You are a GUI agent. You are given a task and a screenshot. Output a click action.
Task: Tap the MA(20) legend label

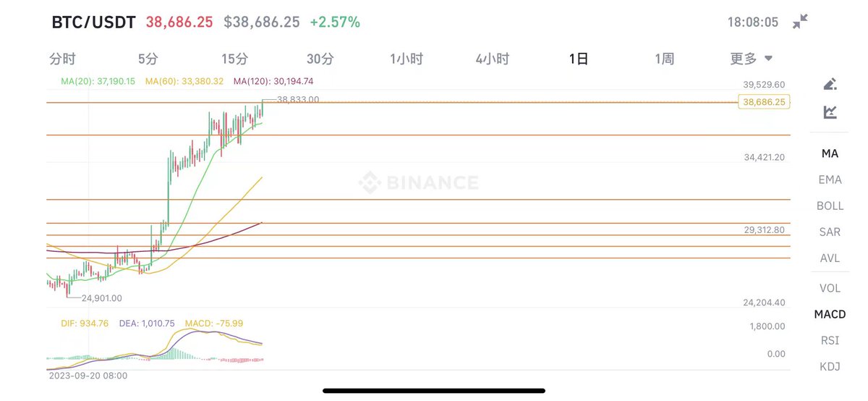pos(98,82)
